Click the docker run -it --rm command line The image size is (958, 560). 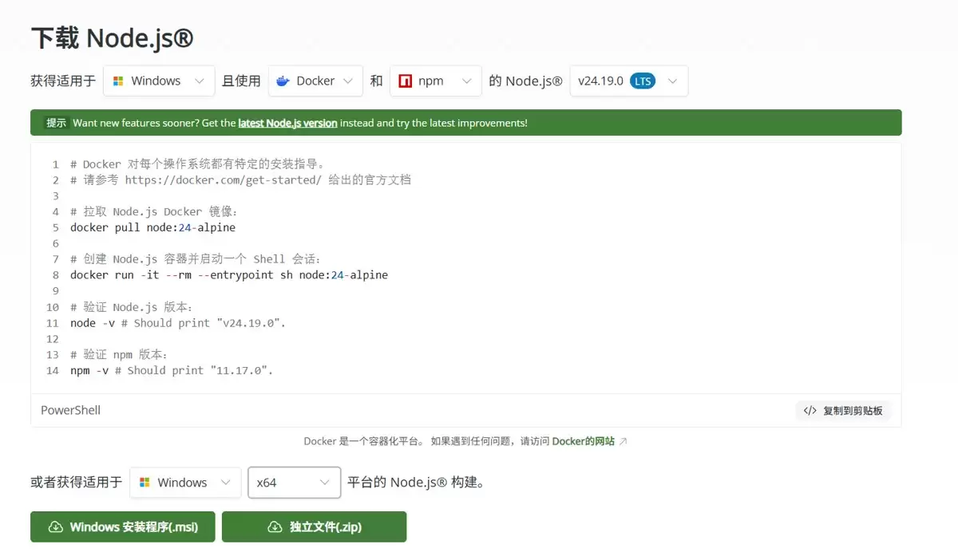229,275
